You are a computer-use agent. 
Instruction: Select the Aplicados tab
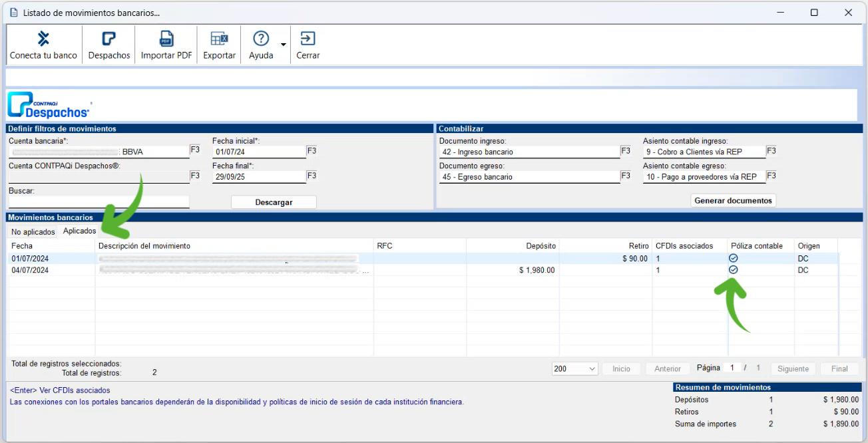click(79, 231)
